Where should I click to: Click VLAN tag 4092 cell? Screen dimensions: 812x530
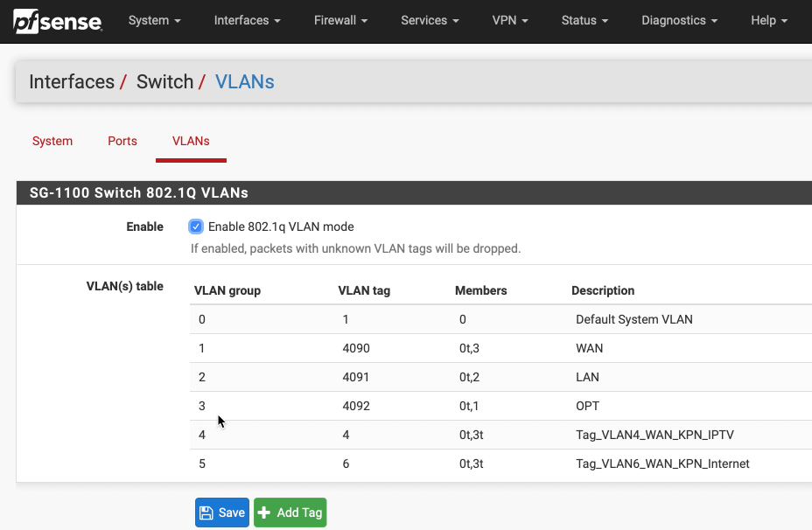point(356,407)
